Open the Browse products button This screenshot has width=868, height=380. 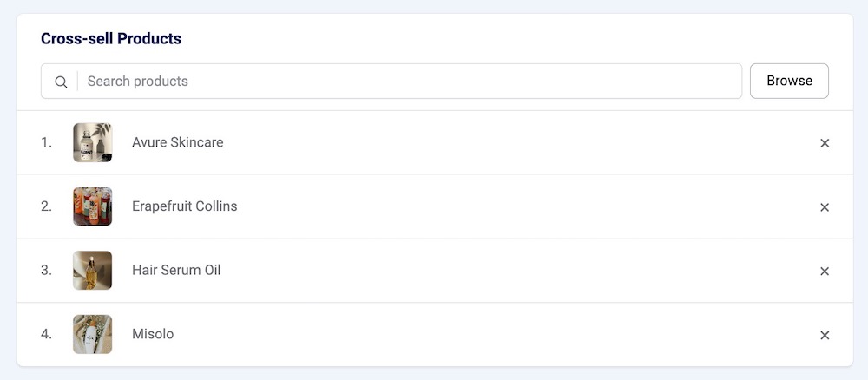(789, 81)
